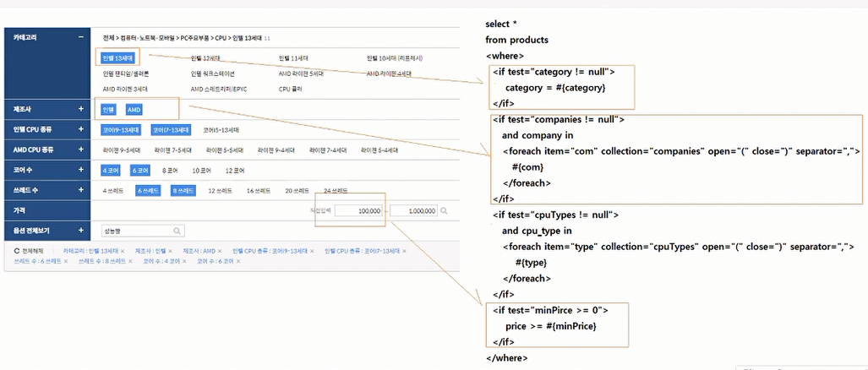
Task: Enable the 라이젠 7-5세대 filter
Action: pos(172,150)
